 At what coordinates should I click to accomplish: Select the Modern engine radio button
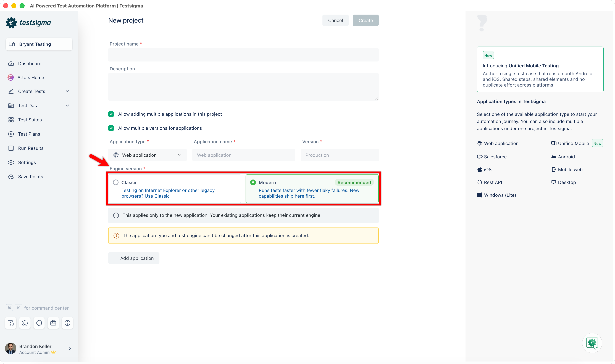click(253, 183)
